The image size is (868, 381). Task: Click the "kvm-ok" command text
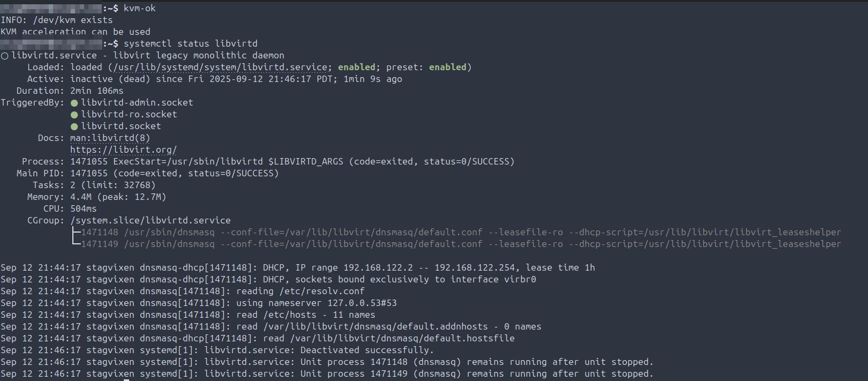click(x=139, y=9)
